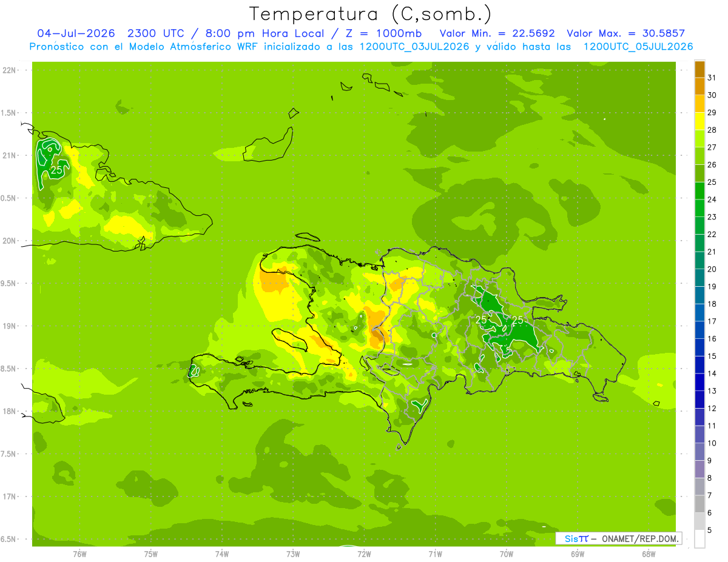Click the '69W' longitude axis label

(578, 554)
